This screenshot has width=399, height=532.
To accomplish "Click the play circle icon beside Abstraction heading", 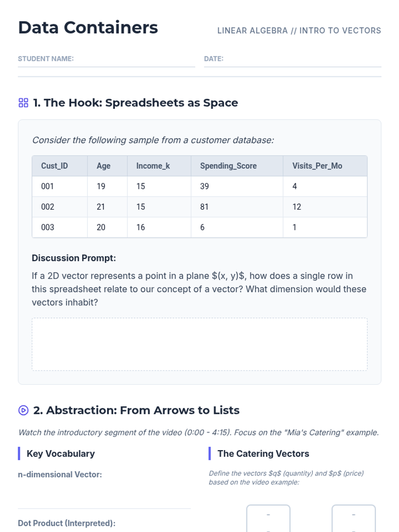I will tap(23, 410).
